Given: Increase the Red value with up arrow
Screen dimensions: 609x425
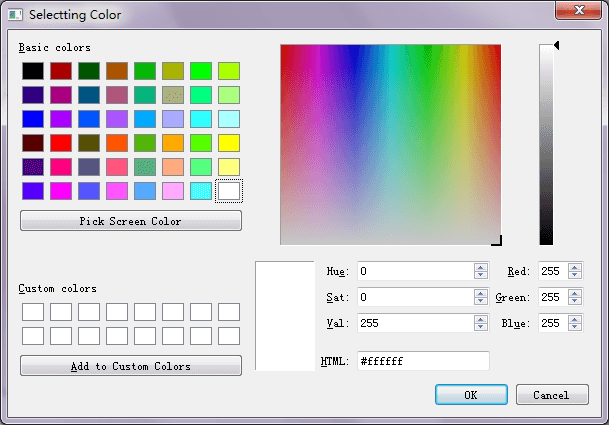Looking at the screenshot, I should coord(574,267).
